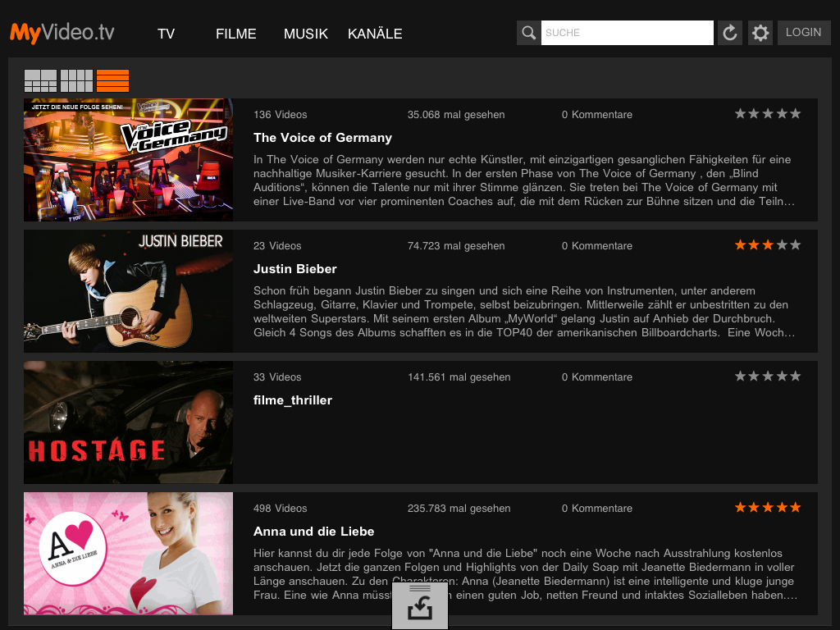Click the MyVideo.tv logo

pos(62,32)
